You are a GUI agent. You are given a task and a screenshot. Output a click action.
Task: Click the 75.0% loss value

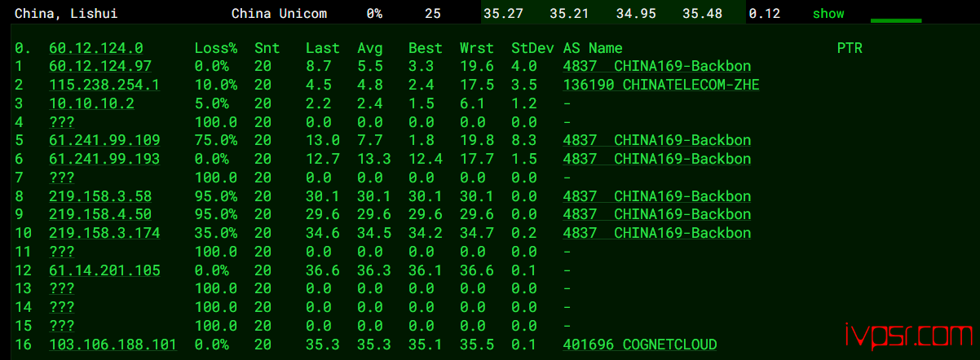pos(216,140)
